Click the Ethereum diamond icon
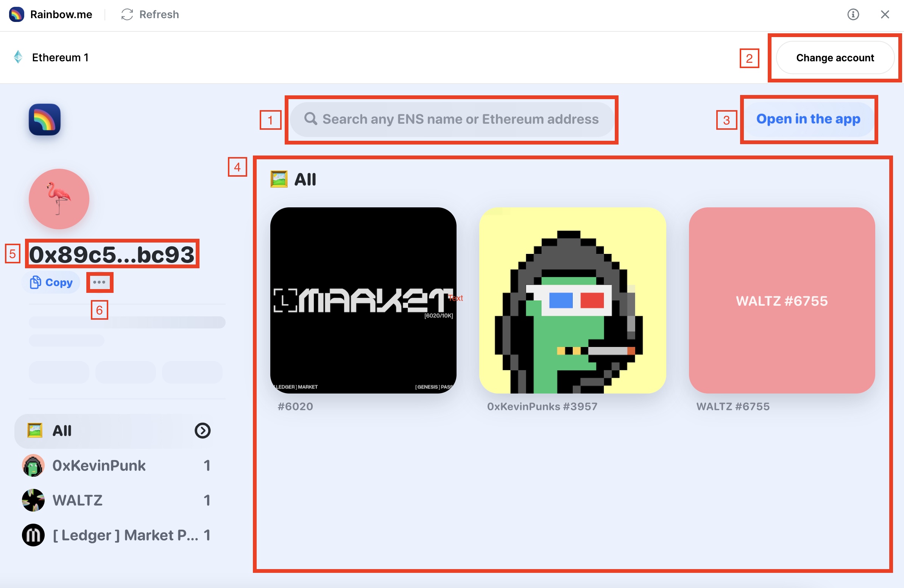 tap(17, 58)
